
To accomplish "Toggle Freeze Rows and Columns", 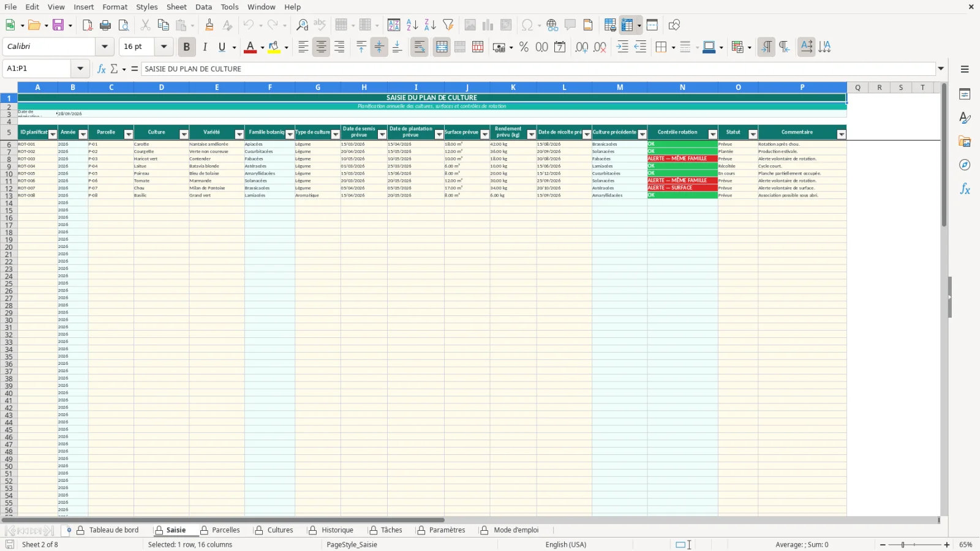I will (627, 25).
